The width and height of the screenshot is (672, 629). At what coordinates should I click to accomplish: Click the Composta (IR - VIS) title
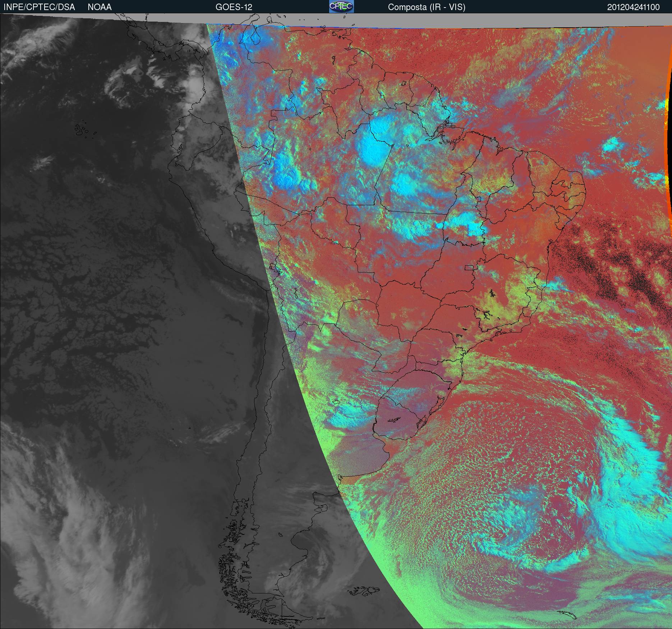click(x=427, y=7)
